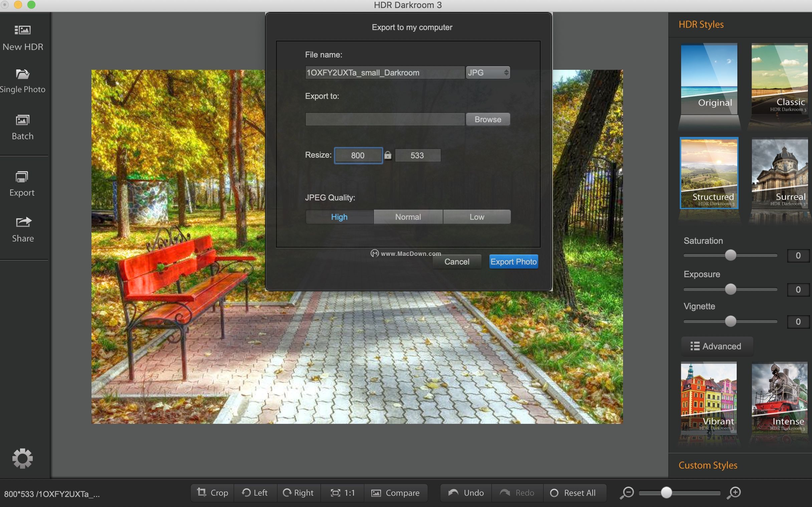Click the File name field
The height and width of the screenshot is (507, 812).
385,72
